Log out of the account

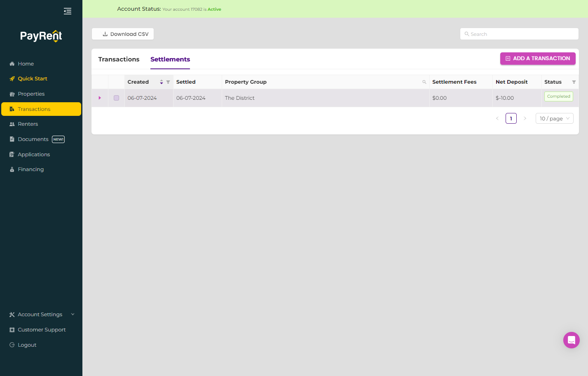[41, 345]
